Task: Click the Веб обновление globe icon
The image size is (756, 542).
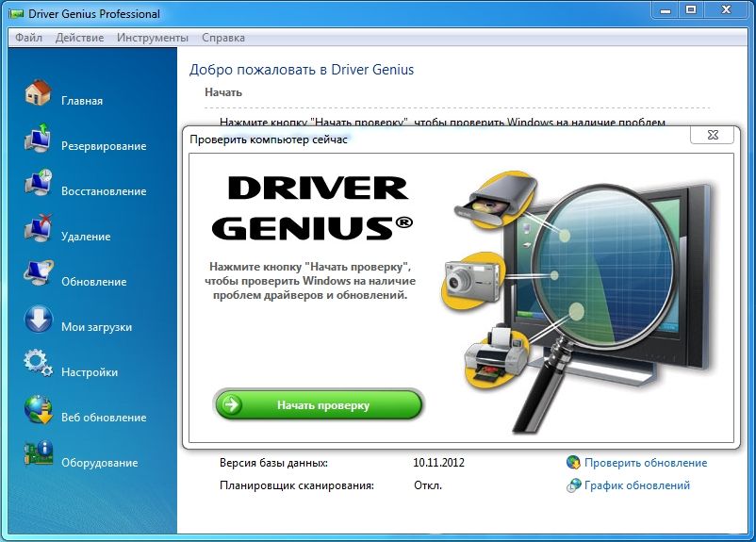Action: pyautogui.click(x=39, y=409)
